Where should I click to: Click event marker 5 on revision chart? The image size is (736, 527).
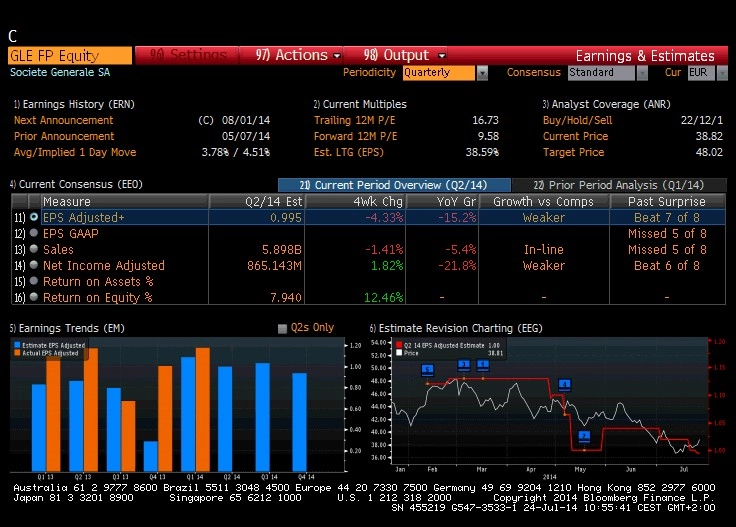point(427,370)
